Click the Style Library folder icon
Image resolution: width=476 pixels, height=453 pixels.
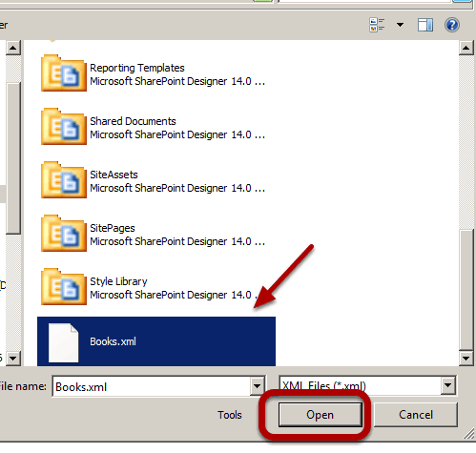[x=64, y=287]
